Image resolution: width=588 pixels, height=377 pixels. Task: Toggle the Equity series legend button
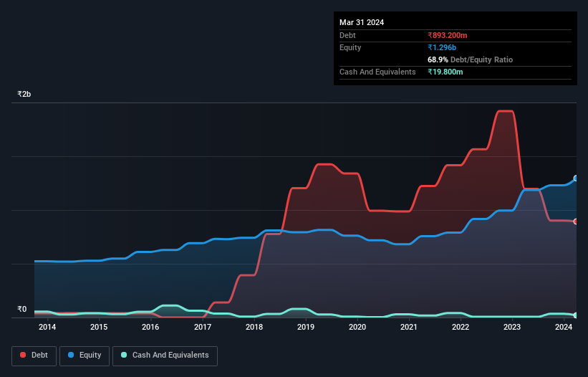85,355
